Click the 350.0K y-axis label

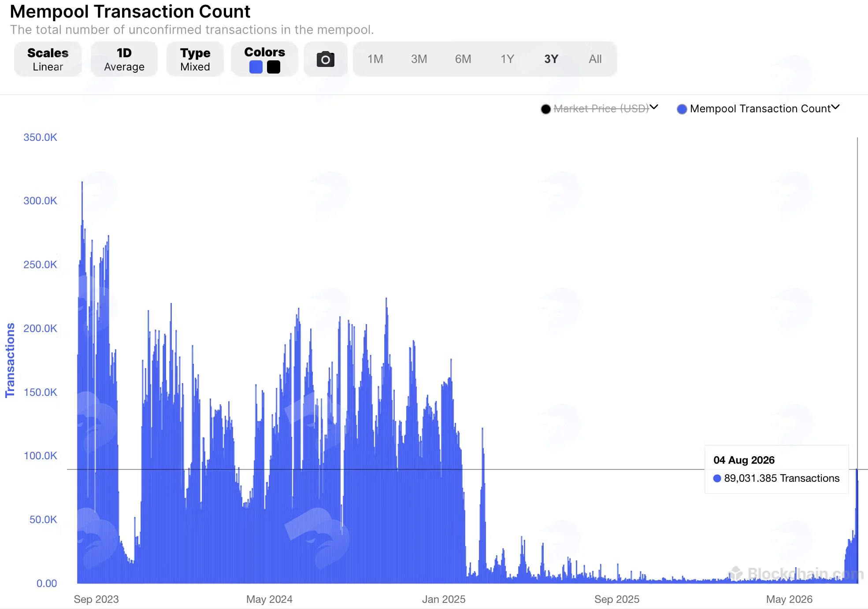coord(40,137)
